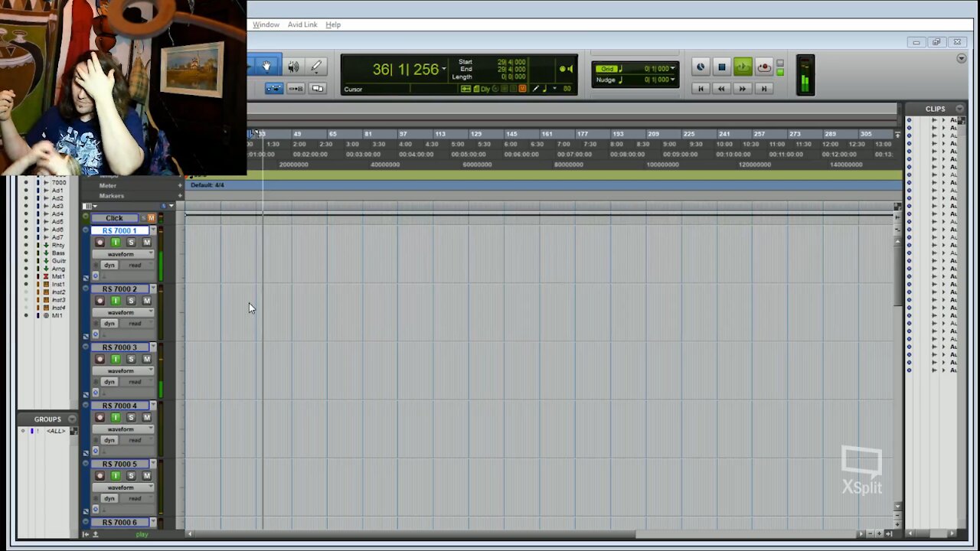
Task: Toggle Link Timeline and Edit Selection button
Action: pyautogui.click(x=296, y=89)
